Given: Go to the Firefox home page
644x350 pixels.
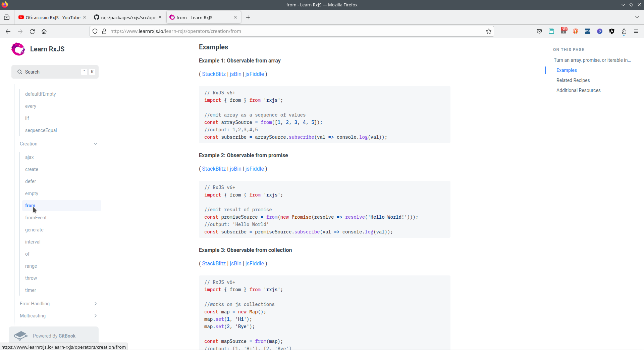Looking at the screenshot, I should (44, 31).
